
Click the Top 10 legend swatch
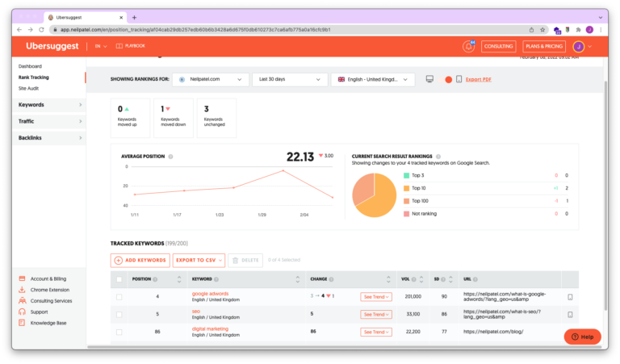pos(407,188)
